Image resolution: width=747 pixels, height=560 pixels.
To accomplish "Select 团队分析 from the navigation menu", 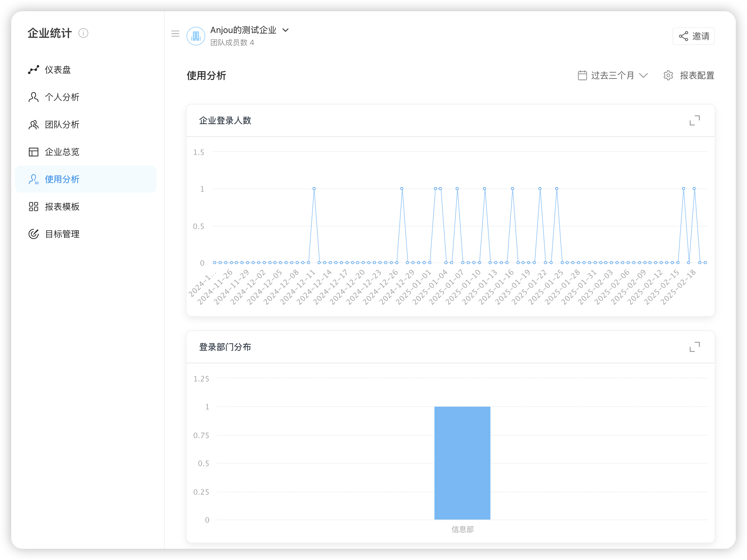I will pyautogui.click(x=62, y=124).
